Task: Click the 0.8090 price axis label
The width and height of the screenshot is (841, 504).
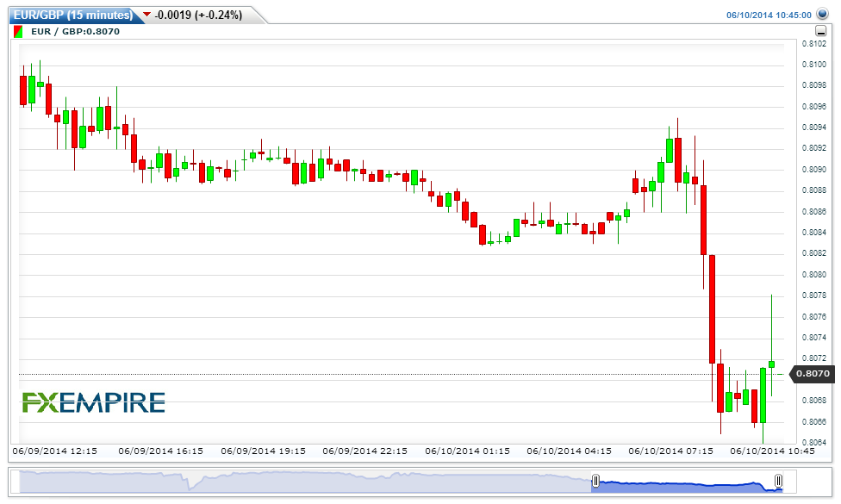Action: (x=813, y=170)
